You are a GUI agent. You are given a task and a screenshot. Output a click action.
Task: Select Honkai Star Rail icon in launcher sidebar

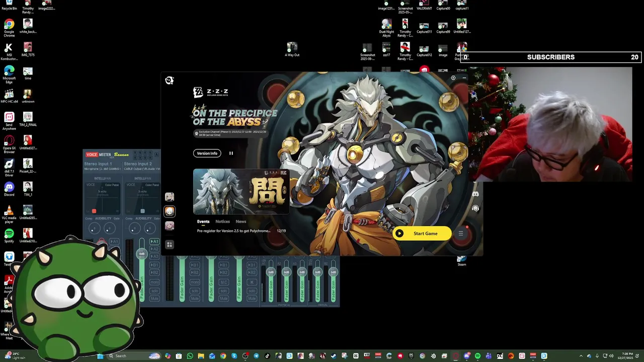(170, 225)
